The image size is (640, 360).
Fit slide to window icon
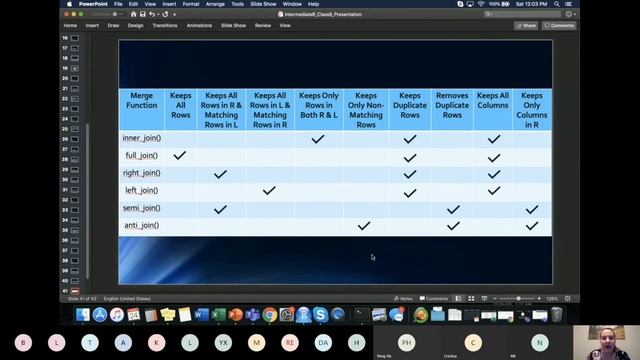point(567,299)
